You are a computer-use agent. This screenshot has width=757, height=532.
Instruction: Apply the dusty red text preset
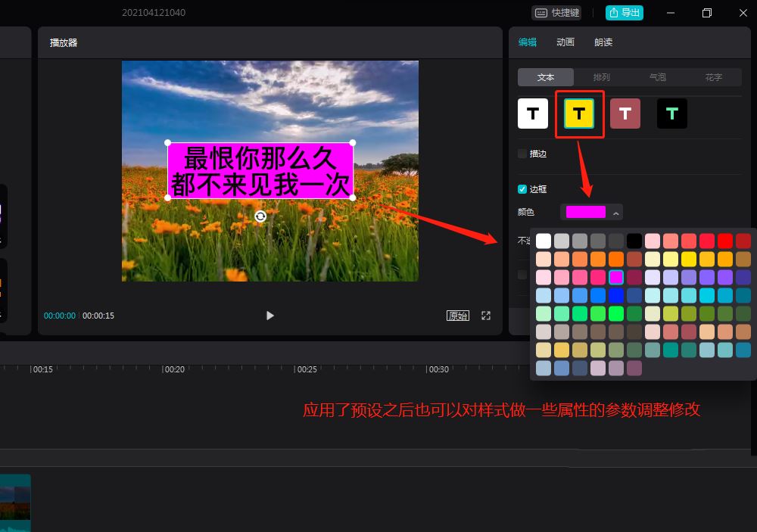[x=625, y=114]
